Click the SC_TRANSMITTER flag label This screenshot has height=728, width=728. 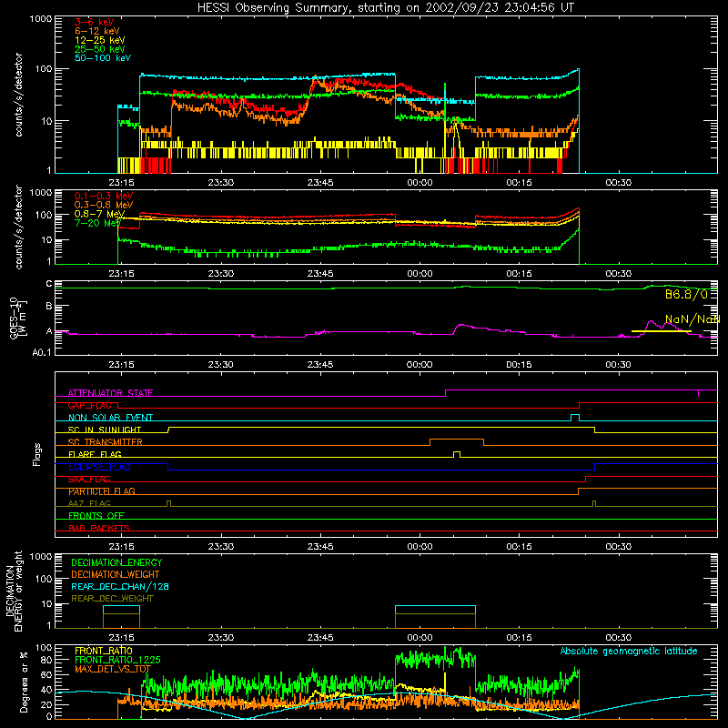tap(106, 442)
